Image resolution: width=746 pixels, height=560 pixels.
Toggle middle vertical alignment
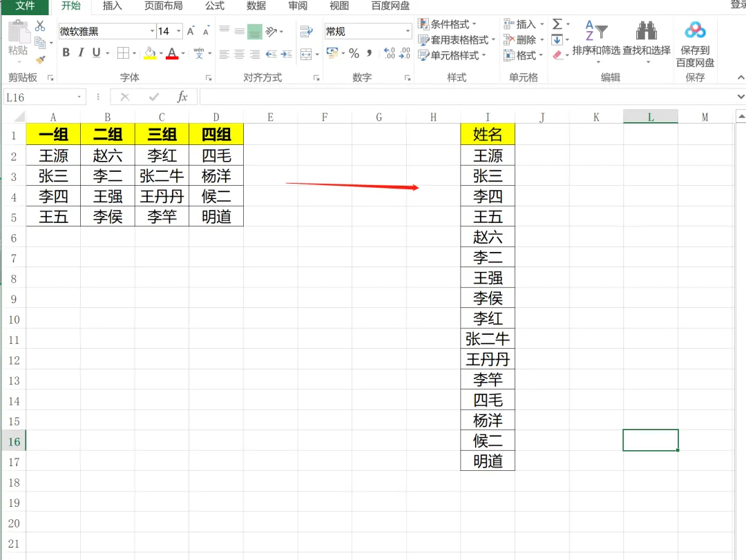[x=239, y=31]
